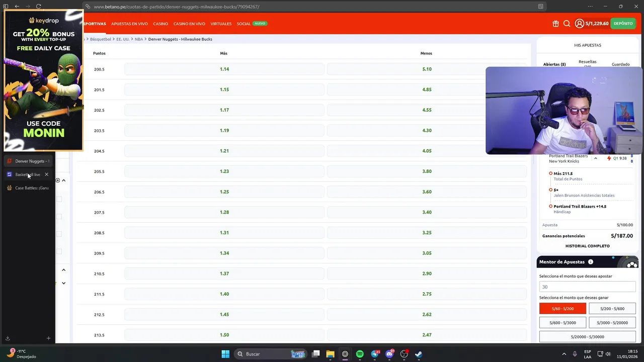Select the Abiertas (5) bets tab
644x362 pixels.
click(554, 64)
